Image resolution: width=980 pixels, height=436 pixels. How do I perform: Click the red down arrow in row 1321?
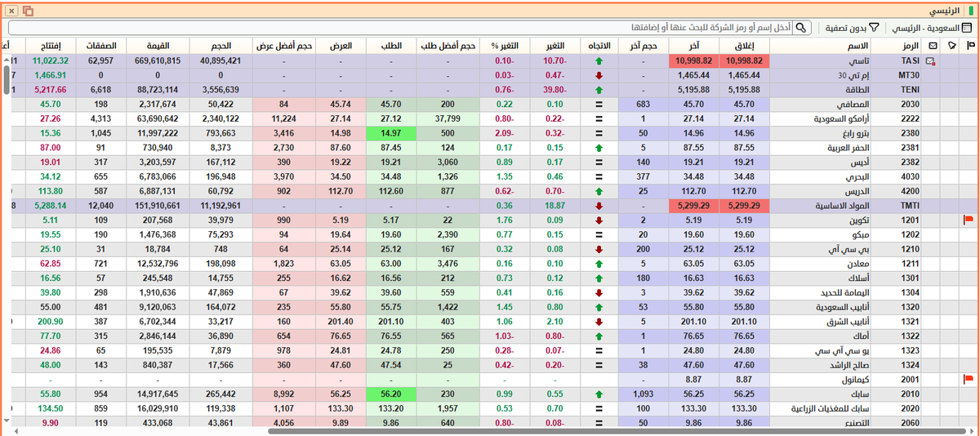coord(599,322)
